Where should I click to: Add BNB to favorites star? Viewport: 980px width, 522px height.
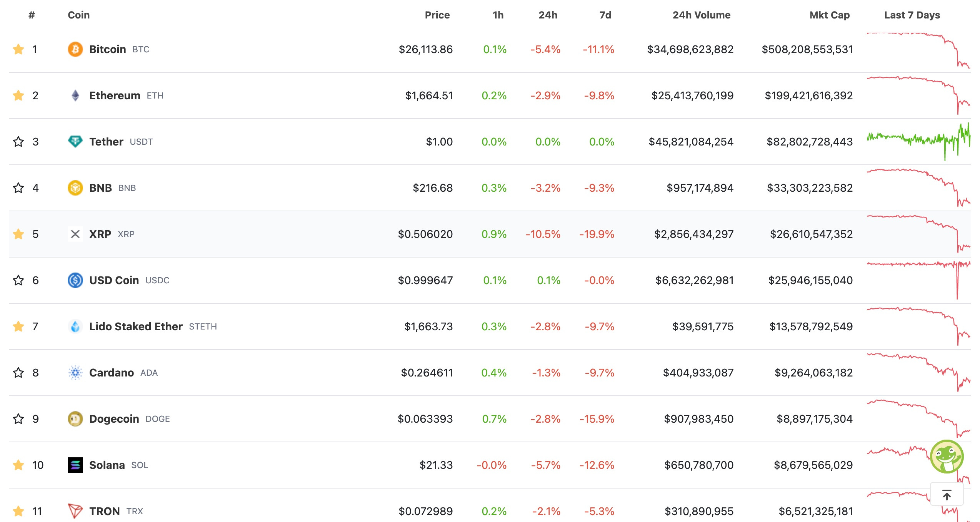point(18,188)
